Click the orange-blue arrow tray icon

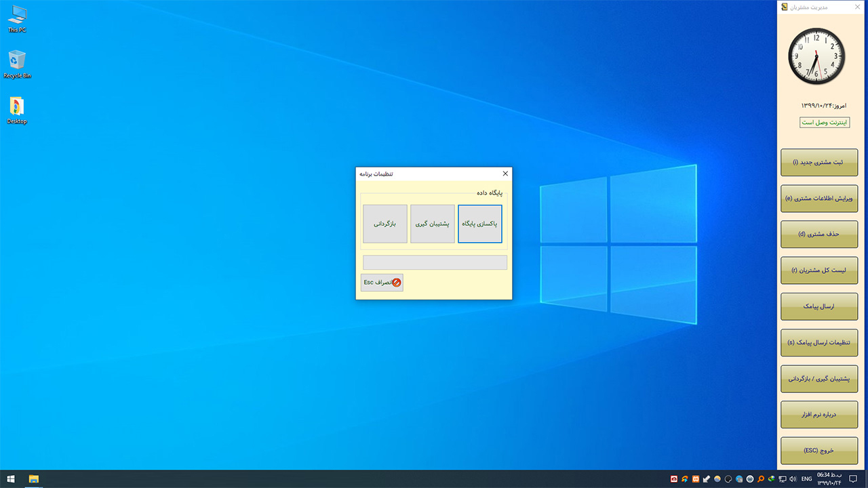pyautogui.click(x=685, y=479)
